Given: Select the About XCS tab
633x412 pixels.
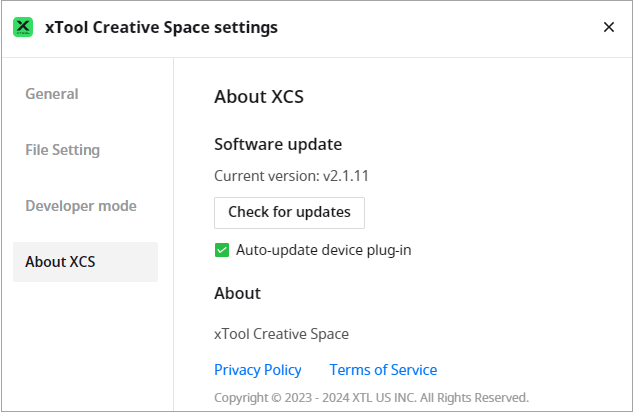Looking at the screenshot, I should click(60, 262).
